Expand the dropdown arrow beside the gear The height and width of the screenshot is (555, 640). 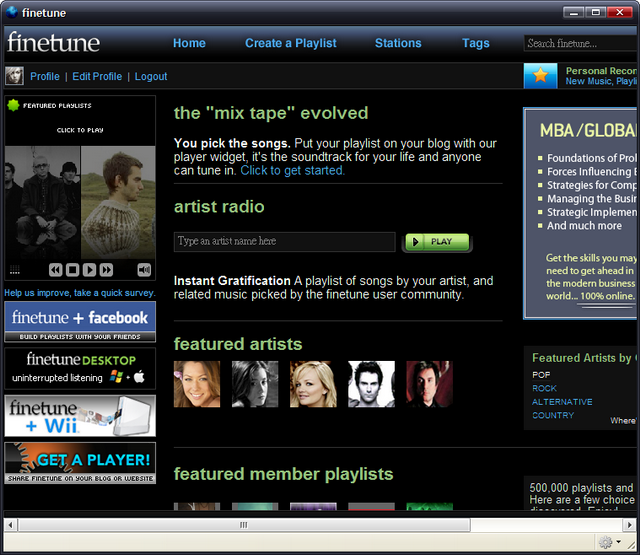619,542
